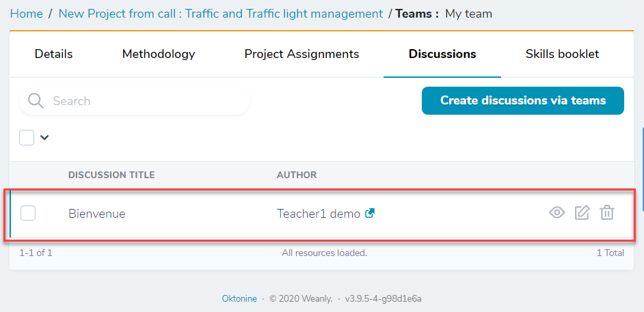Click the '1 Total' count text
Viewport: 644px width, 312px height.
coord(611,253)
